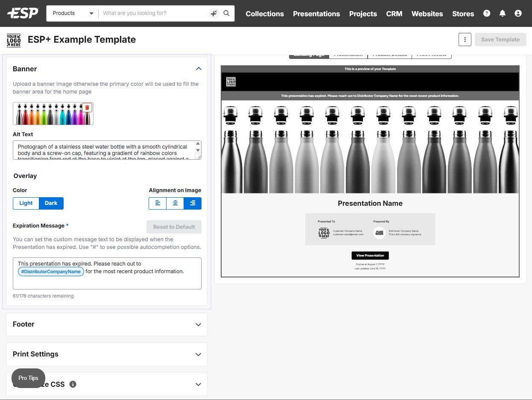532x400 pixels.
Task: Delete the banner image with trash icon
Action: [87, 108]
